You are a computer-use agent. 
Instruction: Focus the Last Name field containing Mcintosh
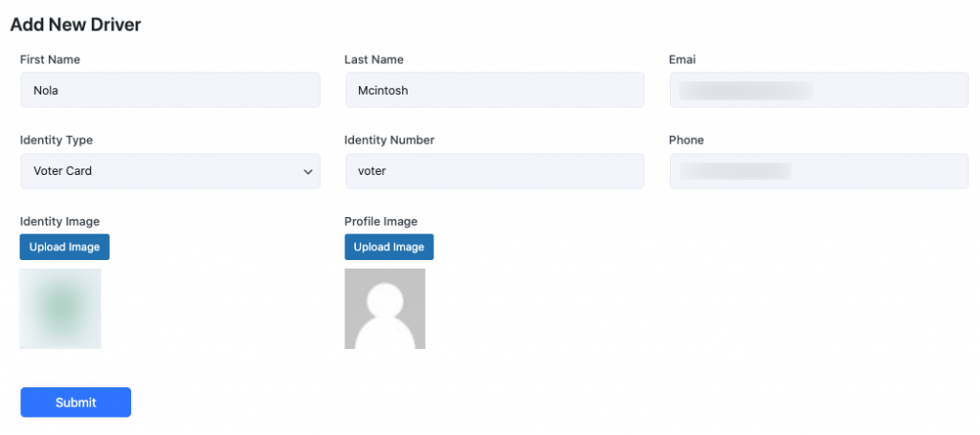494,91
